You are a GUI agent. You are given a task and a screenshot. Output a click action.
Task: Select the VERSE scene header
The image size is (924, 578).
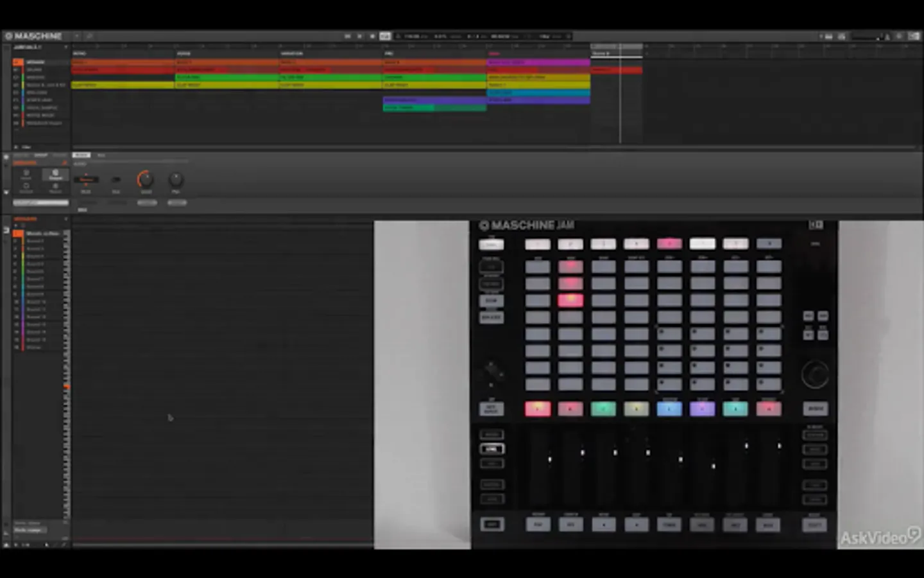184,54
